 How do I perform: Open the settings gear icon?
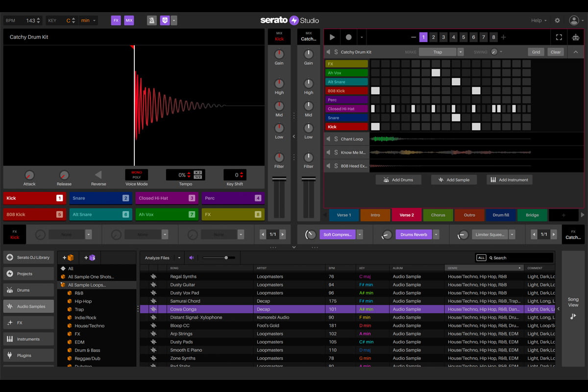tap(557, 21)
